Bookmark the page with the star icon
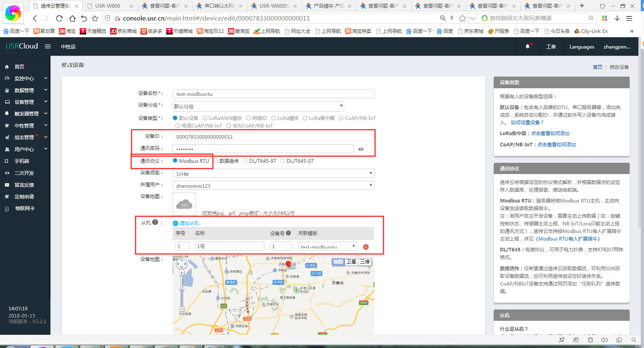644x348 pixels. (95, 18)
